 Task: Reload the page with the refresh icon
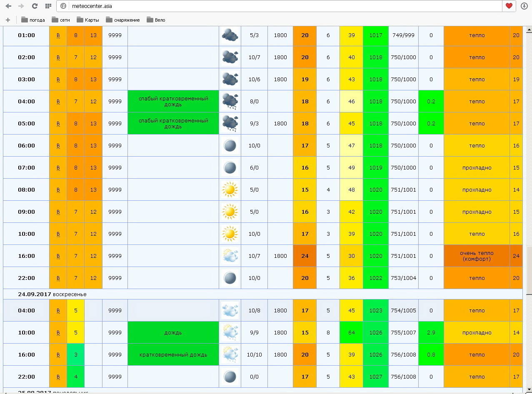click(35, 6)
